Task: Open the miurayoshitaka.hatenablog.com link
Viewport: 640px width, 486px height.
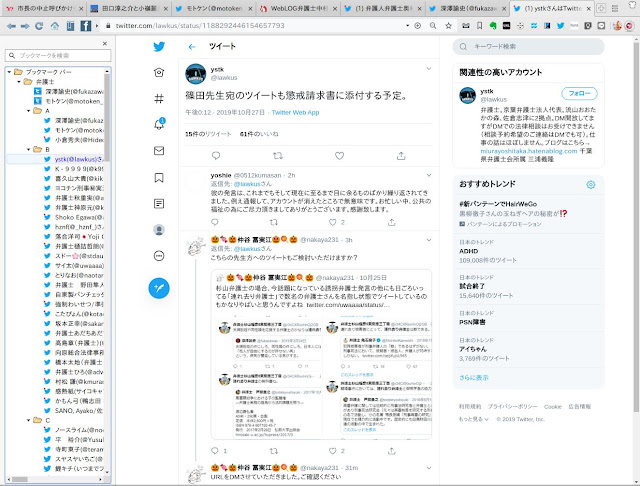Action: (529, 151)
